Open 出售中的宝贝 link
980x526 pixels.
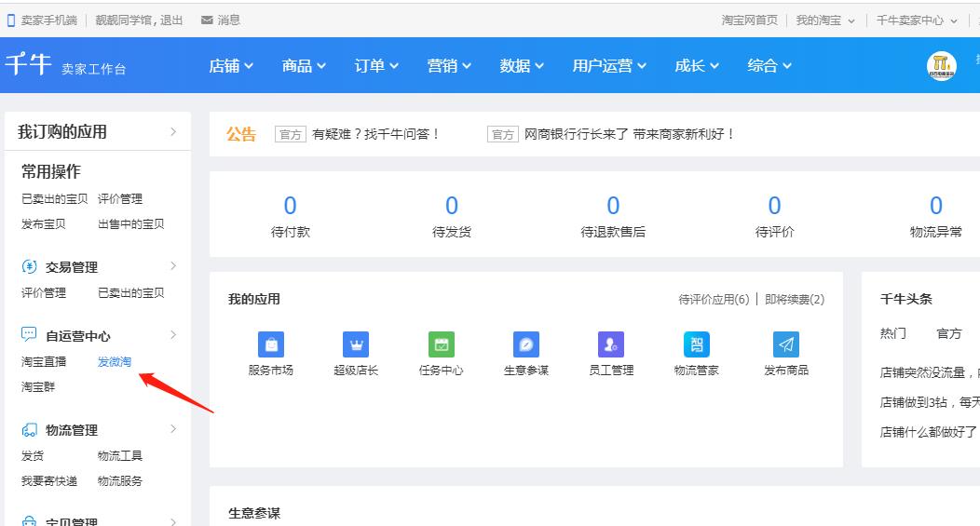pyautogui.click(x=130, y=224)
